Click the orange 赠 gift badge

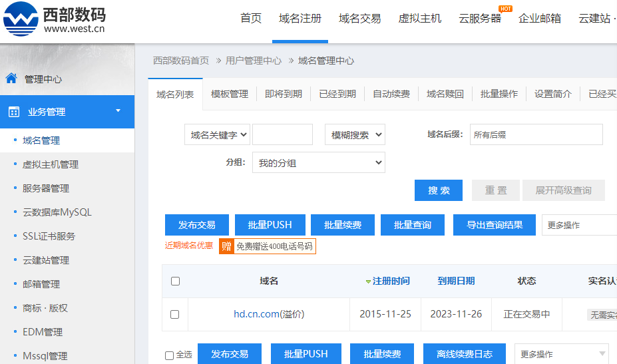(226, 246)
